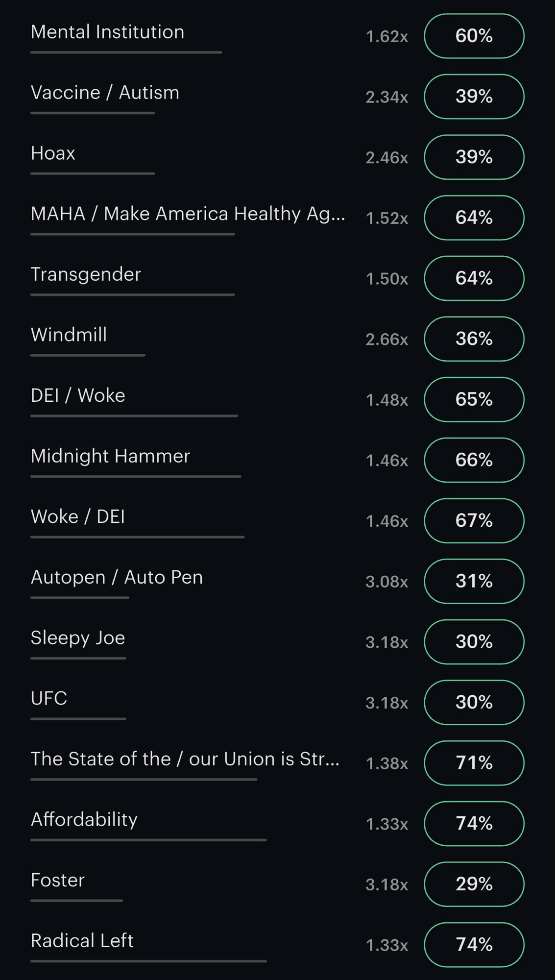This screenshot has width=555, height=980.
Task: Choose the Radical Left 74% button
Action: pos(474,945)
